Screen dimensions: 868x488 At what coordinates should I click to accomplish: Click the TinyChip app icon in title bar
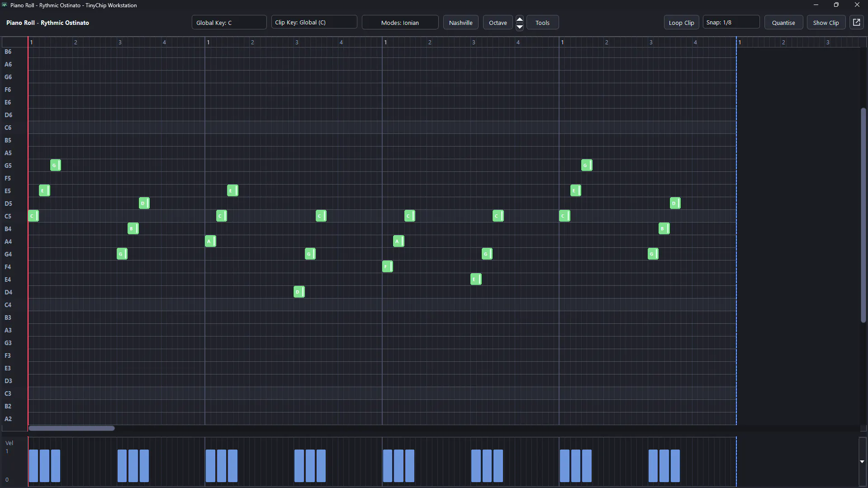point(5,5)
